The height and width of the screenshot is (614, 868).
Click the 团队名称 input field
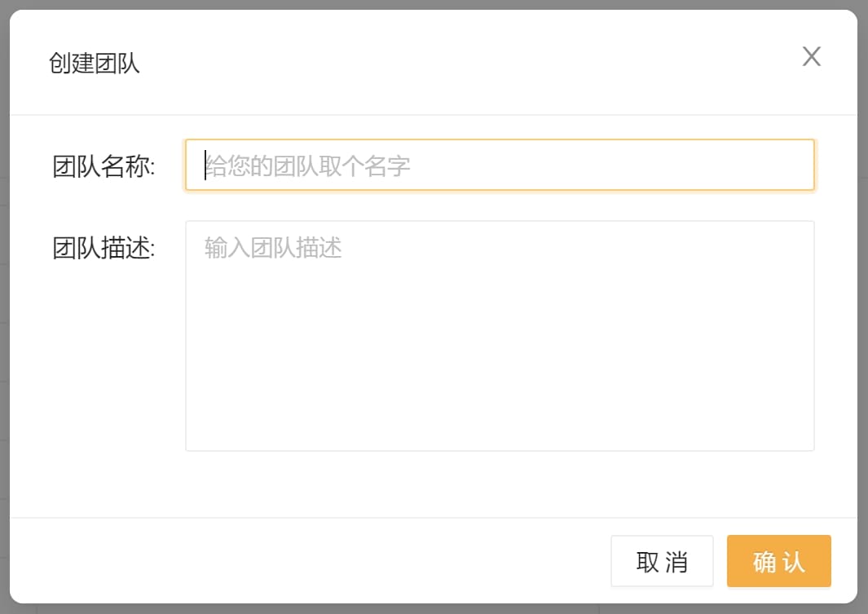coord(499,166)
